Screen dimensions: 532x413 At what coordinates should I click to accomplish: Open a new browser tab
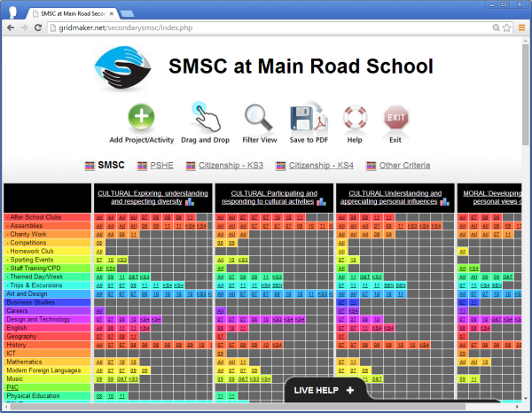[x=127, y=14]
